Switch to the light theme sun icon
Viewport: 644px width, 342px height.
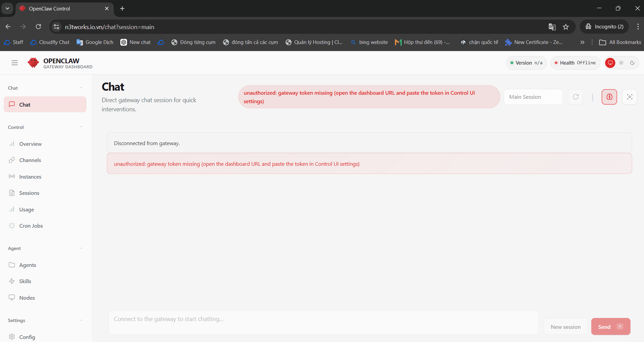point(621,63)
